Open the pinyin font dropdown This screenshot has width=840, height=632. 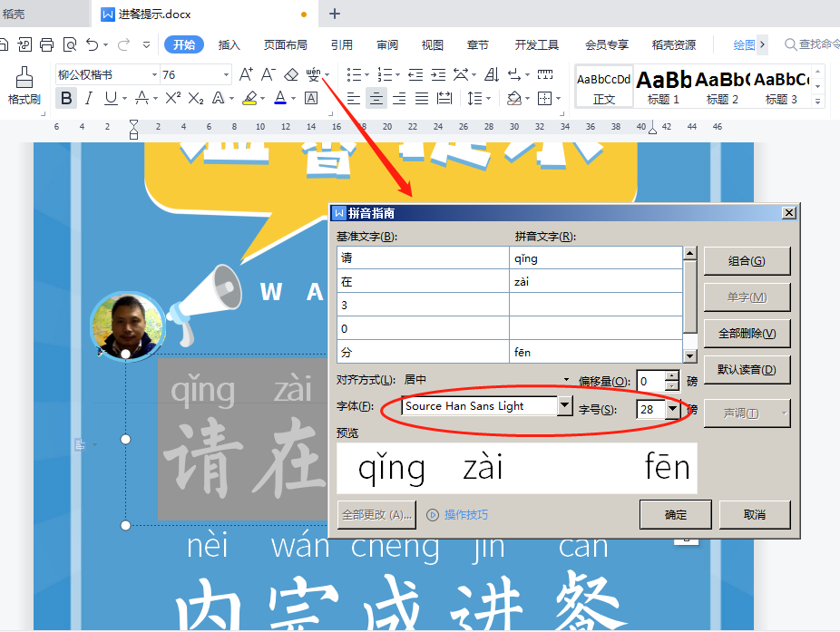point(564,406)
